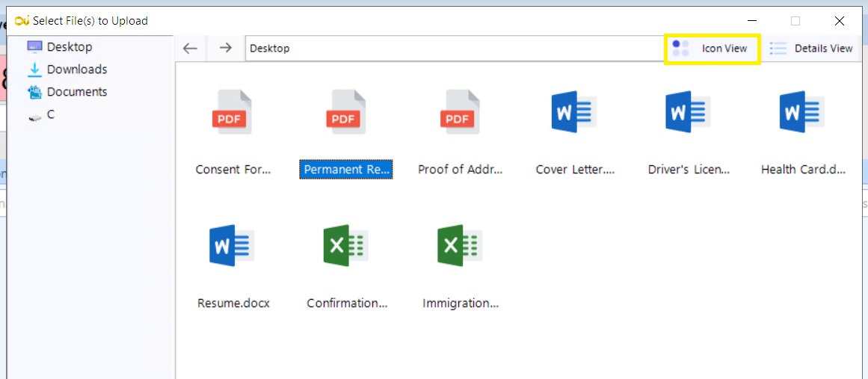Open Desktop in the sidebar
This screenshot has width=868, height=379.
69,46
